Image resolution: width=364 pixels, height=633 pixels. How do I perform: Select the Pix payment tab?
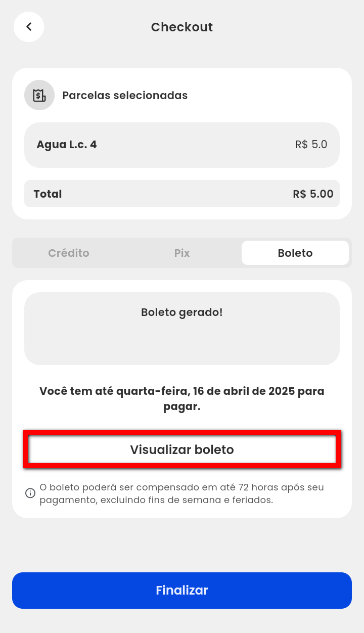point(182,253)
